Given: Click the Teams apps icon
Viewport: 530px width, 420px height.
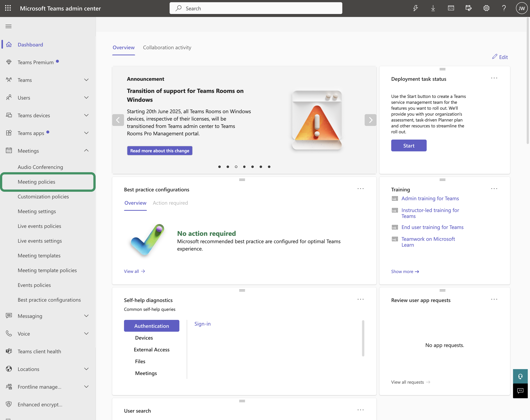Looking at the screenshot, I should (9, 133).
